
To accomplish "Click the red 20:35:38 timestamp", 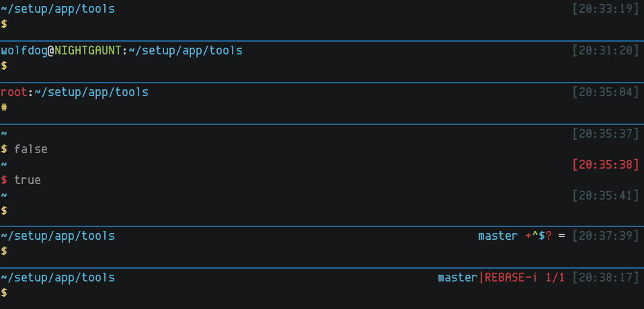I will pyautogui.click(x=605, y=165).
